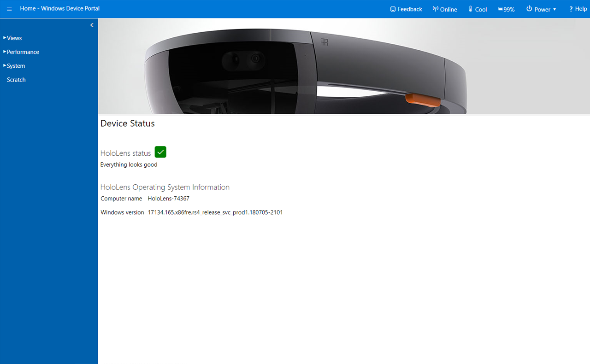Click the green HoloLens status checkmark
The image size is (590, 364).
coord(160,152)
